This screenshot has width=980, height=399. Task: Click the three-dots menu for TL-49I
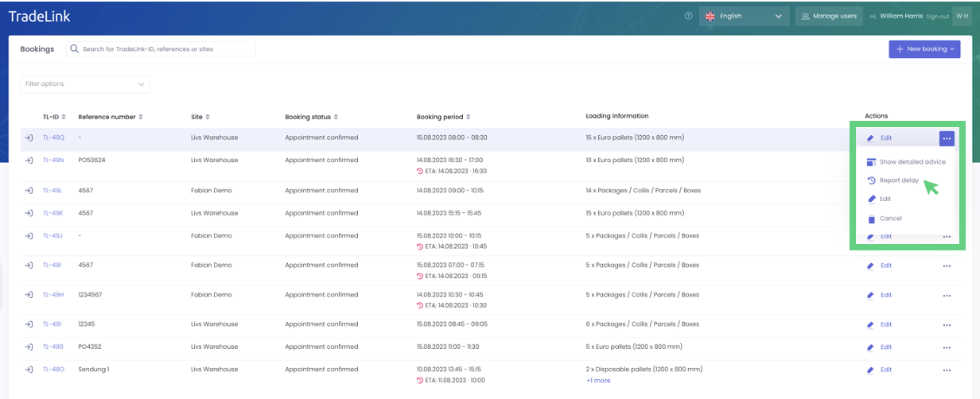[947, 265]
